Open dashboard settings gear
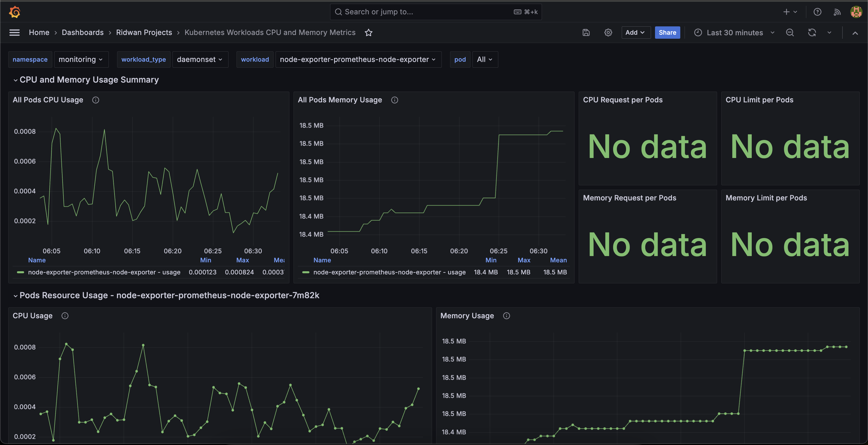The width and height of the screenshot is (868, 445). [608, 33]
